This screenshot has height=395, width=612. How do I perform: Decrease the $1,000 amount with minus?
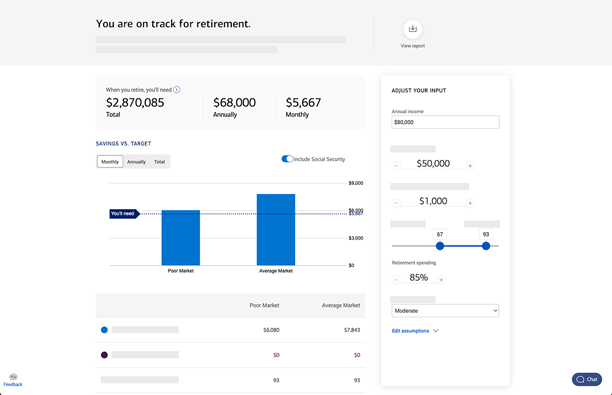point(396,203)
